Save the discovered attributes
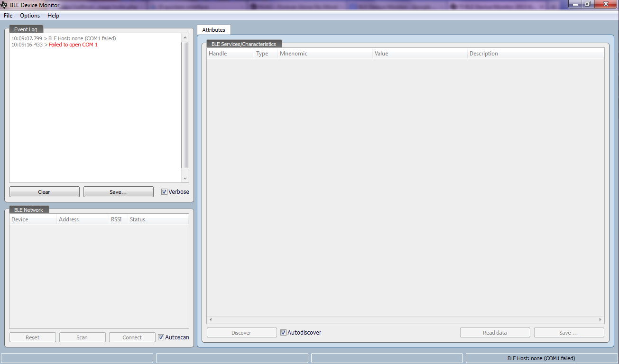This screenshot has height=364, width=619. pos(569,332)
